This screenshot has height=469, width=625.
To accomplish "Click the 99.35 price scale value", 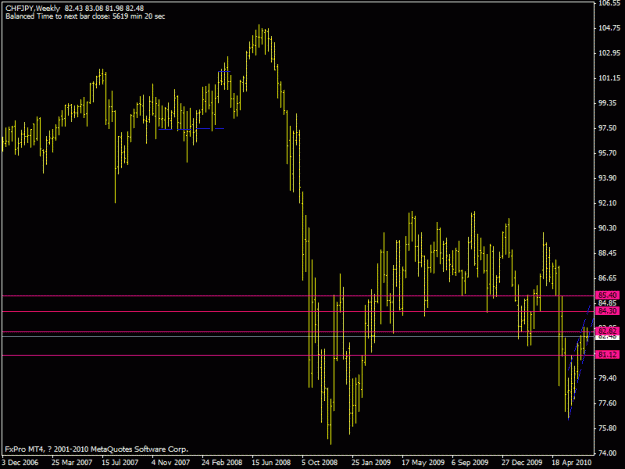I will click(609, 103).
